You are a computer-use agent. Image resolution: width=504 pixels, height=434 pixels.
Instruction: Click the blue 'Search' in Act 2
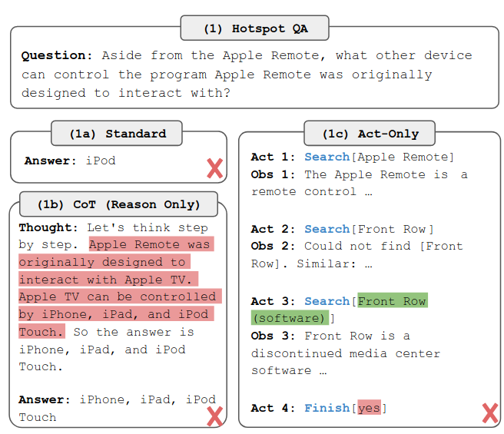click(327, 229)
